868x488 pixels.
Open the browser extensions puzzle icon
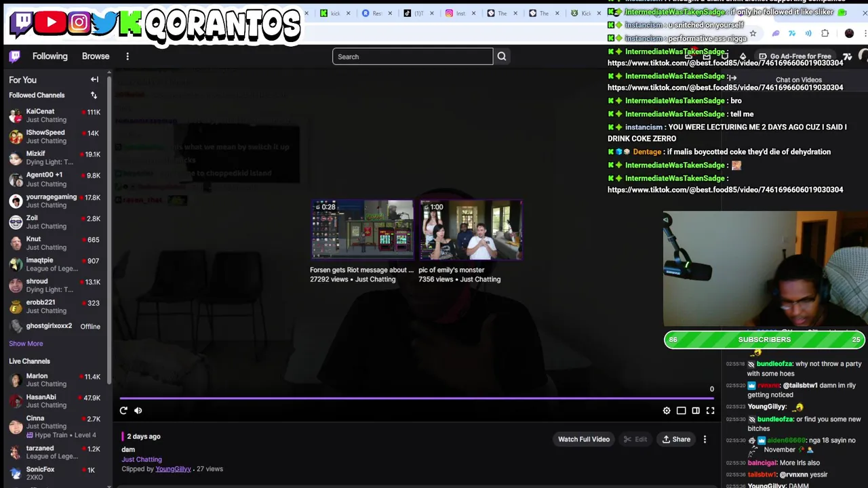pos(825,33)
